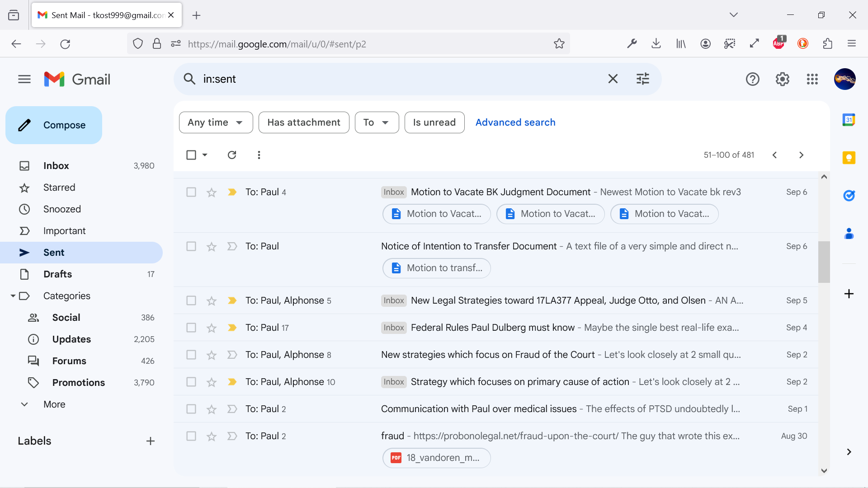Star the Notice of Intention email
868x488 pixels.
coord(211,247)
